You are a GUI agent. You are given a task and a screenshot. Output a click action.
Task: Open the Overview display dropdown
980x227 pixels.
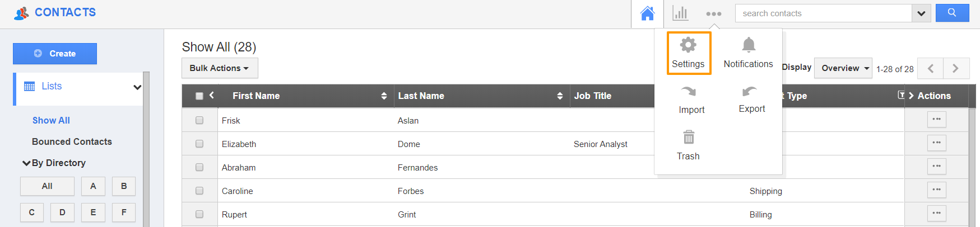(x=843, y=68)
